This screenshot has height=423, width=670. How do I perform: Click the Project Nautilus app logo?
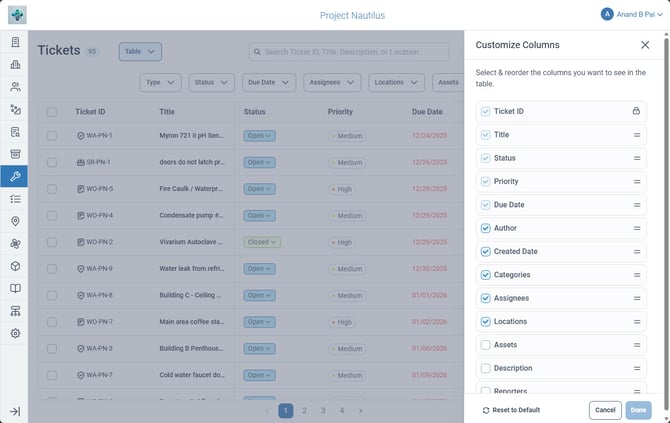[x=17, y=15]
